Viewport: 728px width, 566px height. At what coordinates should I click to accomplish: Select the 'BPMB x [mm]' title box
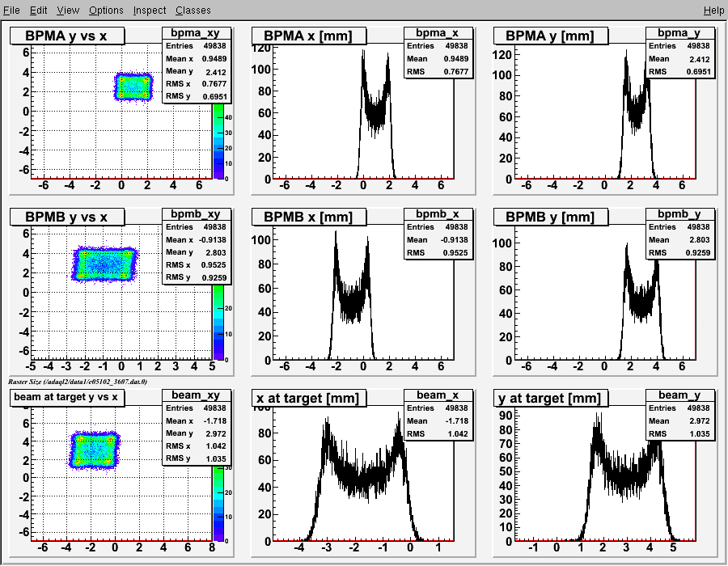309,217
